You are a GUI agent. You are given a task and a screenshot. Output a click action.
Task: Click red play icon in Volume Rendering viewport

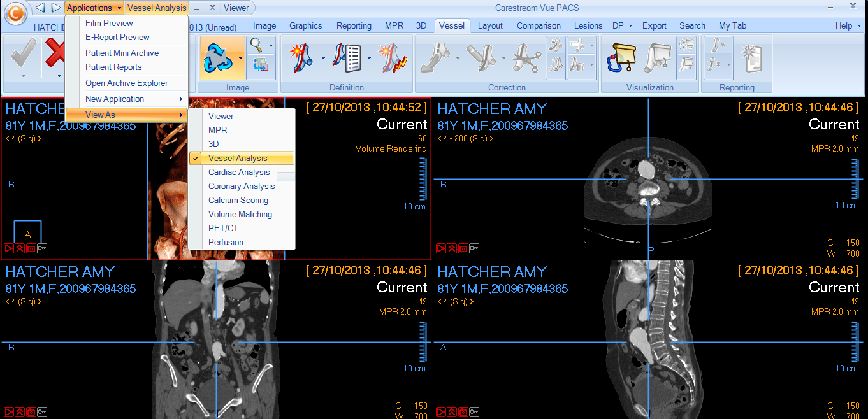9,248
